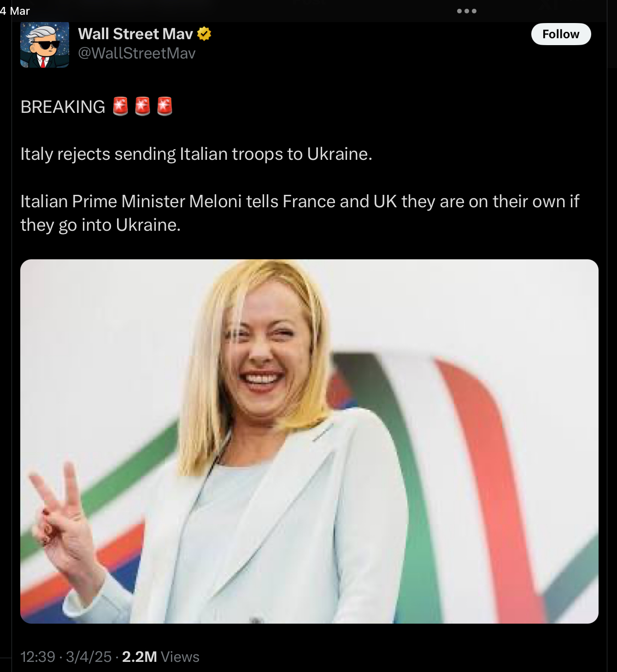Click the paragraph mentioning France and UK
The image size is (617, 672).
point(300,213)
